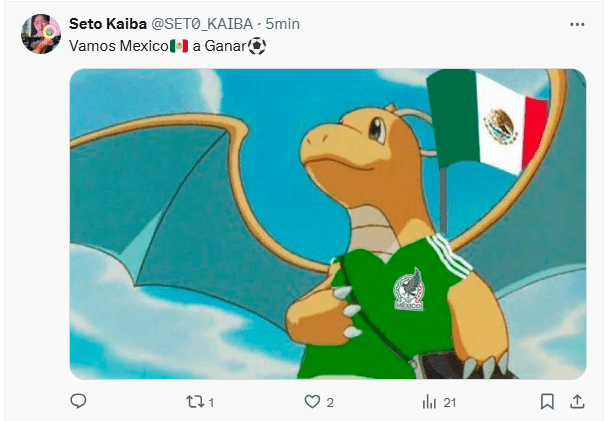The height and width of the screenshot is (421, 606).
Task: Like the tweet with heart icon
Action: click(x=312, y=402)
